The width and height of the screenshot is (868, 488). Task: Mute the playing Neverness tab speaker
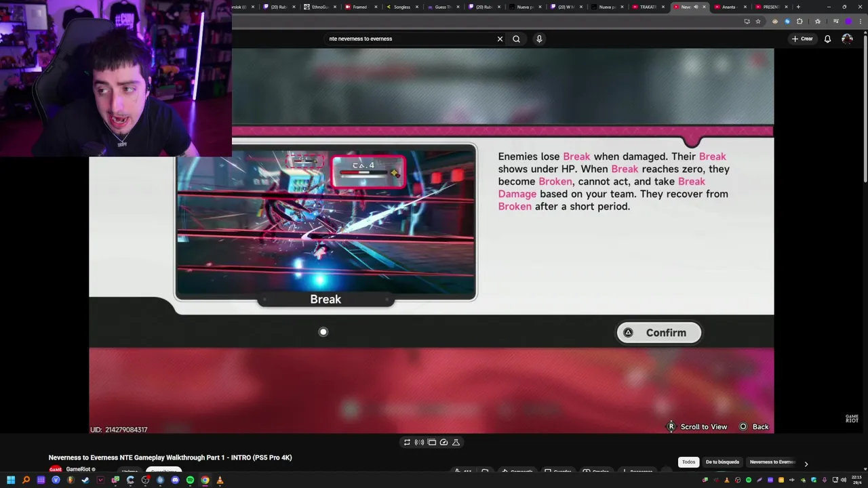[696, 7]
